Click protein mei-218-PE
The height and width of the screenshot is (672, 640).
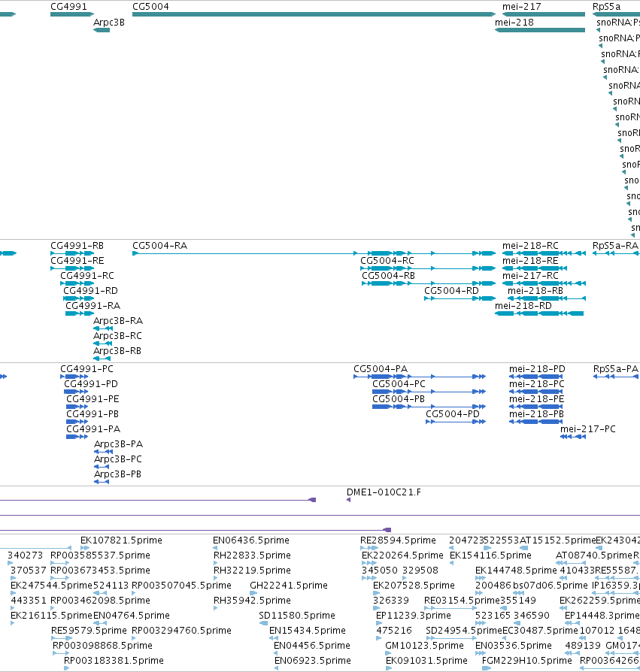tap(535, 407)
